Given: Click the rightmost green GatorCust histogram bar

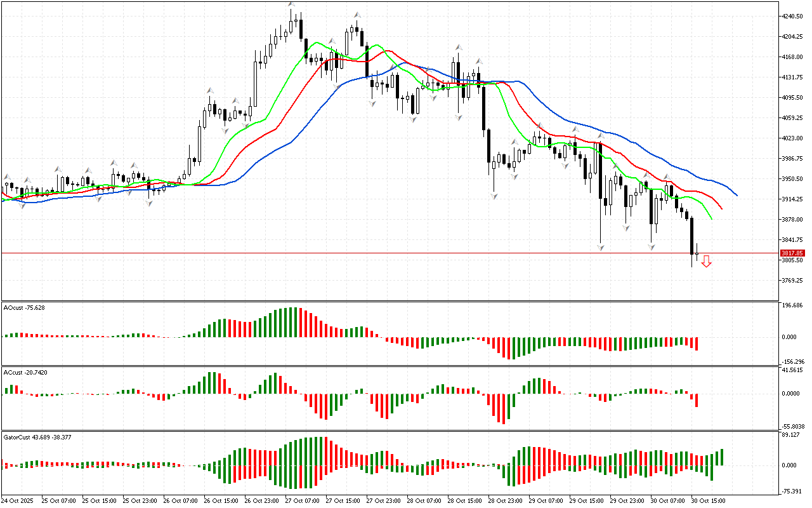Looking at the screenshot, I should pos(722,457).
